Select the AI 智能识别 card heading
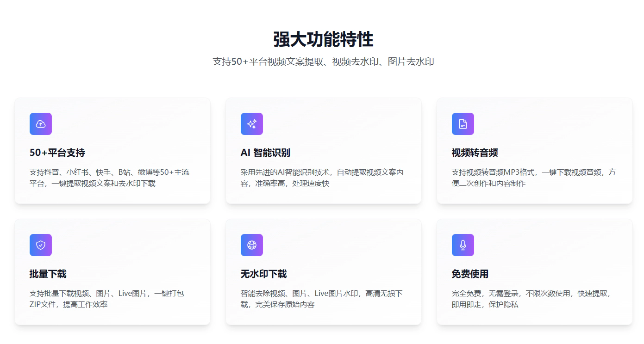This screenshot has height=344, width=644. [265, 153]
